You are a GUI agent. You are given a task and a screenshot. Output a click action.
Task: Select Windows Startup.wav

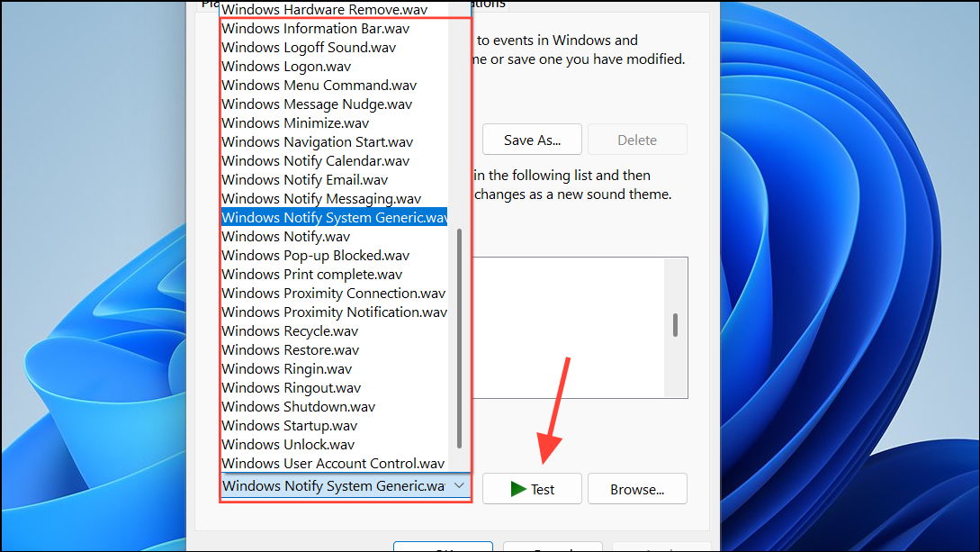tap(335, 426)
